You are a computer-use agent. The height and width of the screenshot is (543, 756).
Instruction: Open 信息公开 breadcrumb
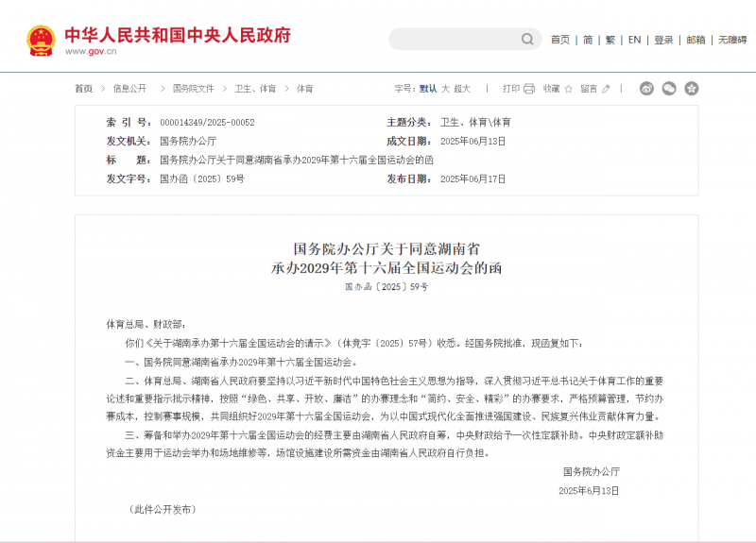tap(129, 89)
